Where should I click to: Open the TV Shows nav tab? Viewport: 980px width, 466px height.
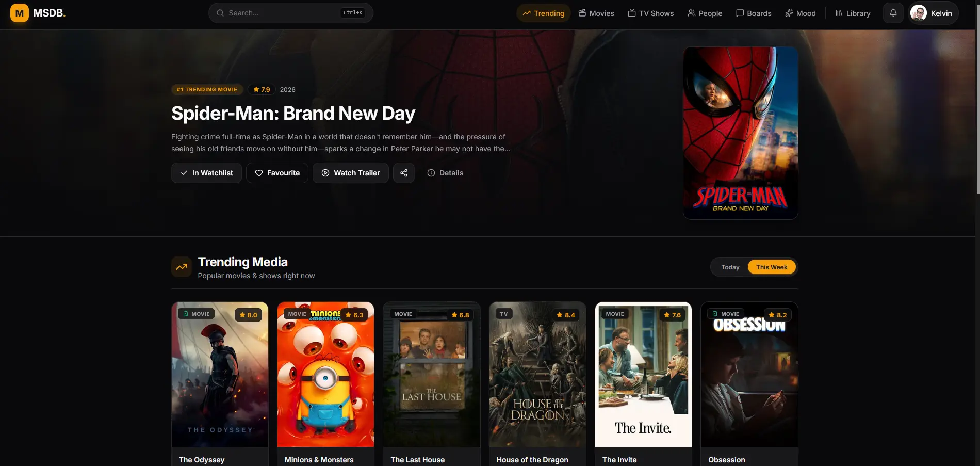point(650,13)
